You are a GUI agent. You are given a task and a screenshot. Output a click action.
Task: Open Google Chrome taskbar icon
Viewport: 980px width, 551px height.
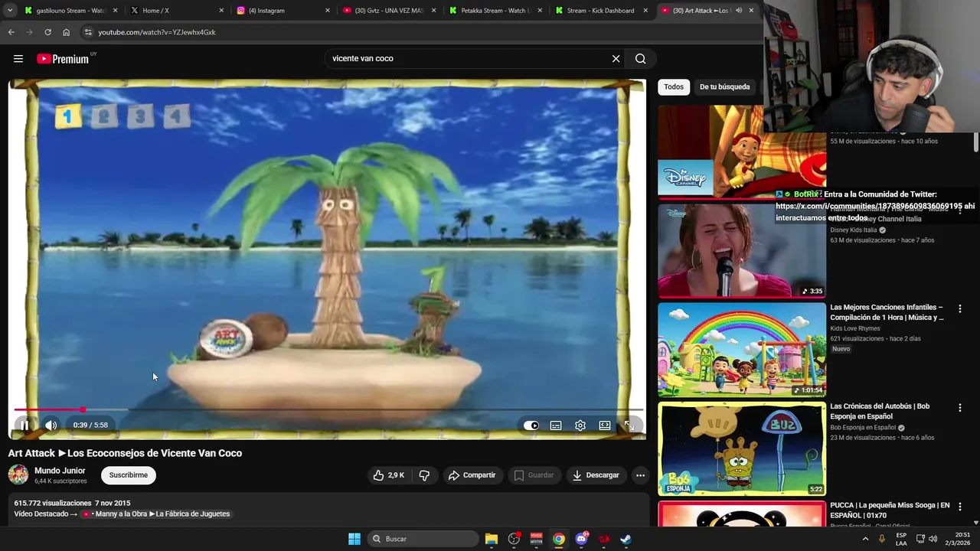[x=559, y=539]
